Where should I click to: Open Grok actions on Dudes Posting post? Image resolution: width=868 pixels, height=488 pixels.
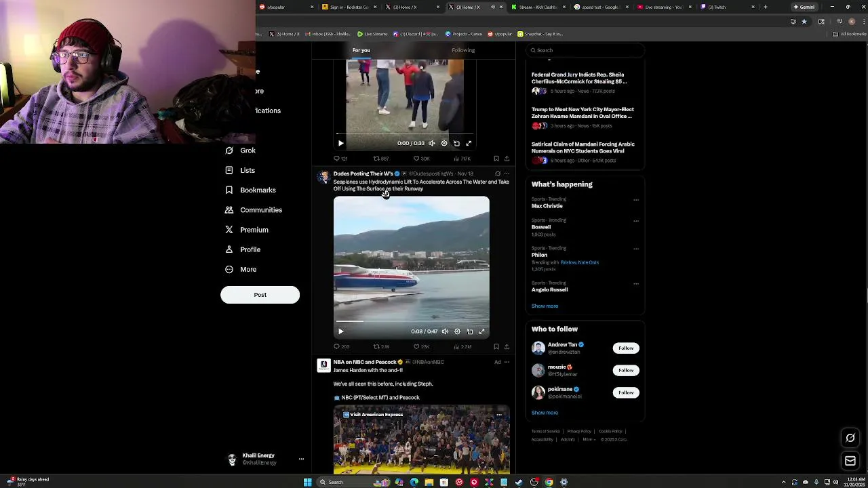[x=497, y=174]
